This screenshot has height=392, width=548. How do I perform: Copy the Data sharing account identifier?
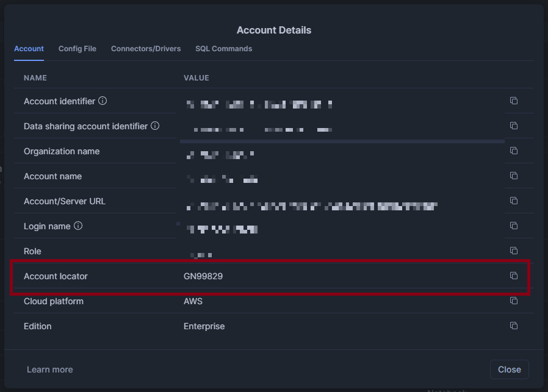514,125
